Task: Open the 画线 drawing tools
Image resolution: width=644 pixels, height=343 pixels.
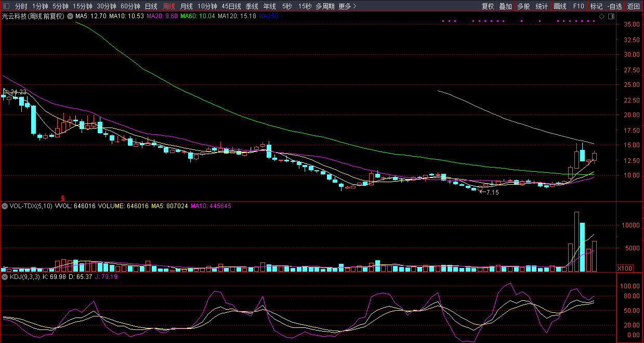Action: click(x=560, y=6)
